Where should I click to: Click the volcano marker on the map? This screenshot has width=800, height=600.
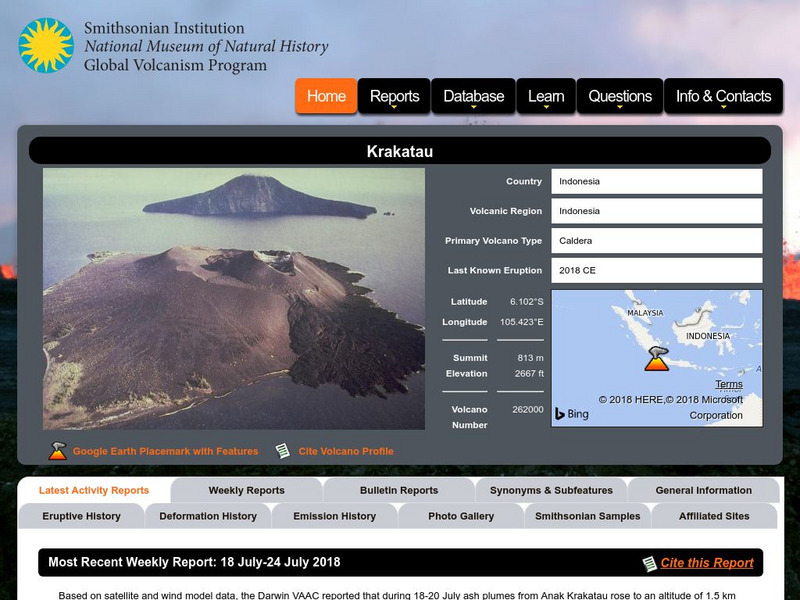point(657,359)
